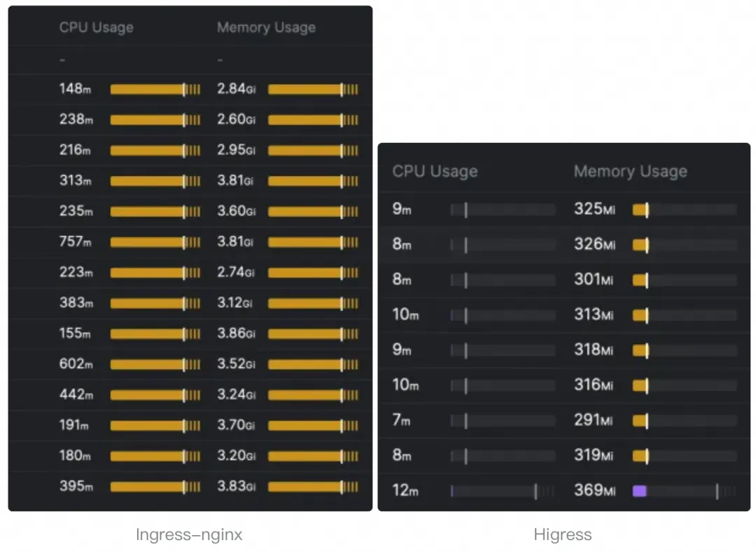Click CPU Usage header in Ingress-nginx panel
756x552 pixels.
[96, 28]
